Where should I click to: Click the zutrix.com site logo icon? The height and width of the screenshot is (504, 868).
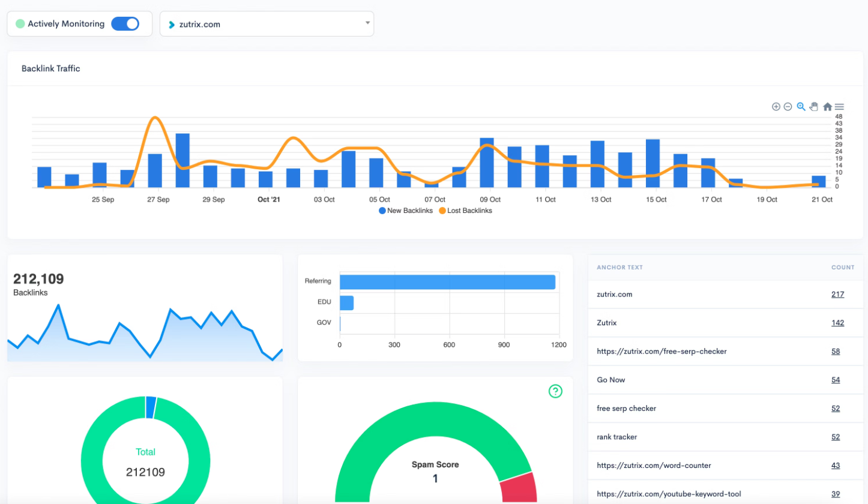pos(173,25)
